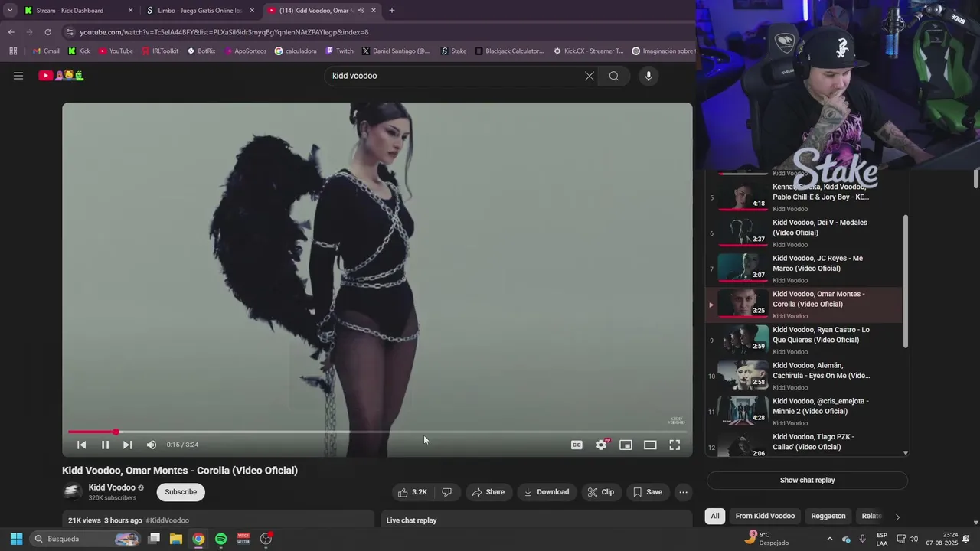Open the YouTube guide hamburger menu

[18, 76]
